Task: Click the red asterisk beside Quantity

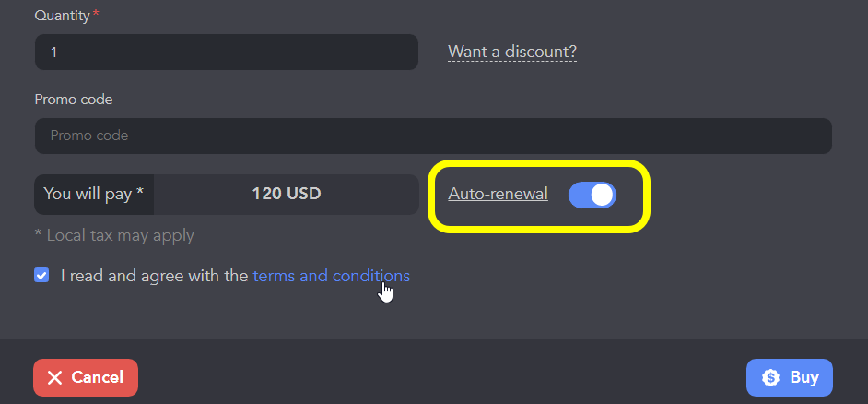Action: click(x=96, y=14)
